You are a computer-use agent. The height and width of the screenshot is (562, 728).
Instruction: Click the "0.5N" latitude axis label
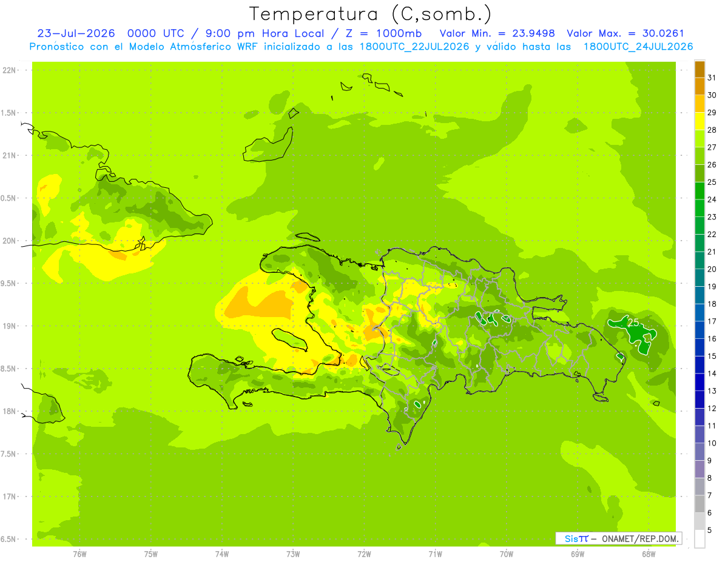tap(9, 198)
